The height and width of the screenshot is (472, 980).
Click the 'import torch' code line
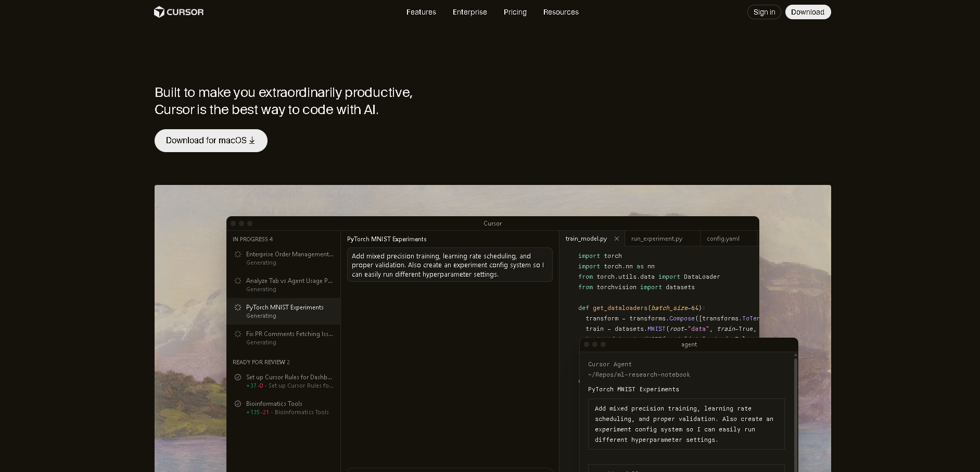600,256
